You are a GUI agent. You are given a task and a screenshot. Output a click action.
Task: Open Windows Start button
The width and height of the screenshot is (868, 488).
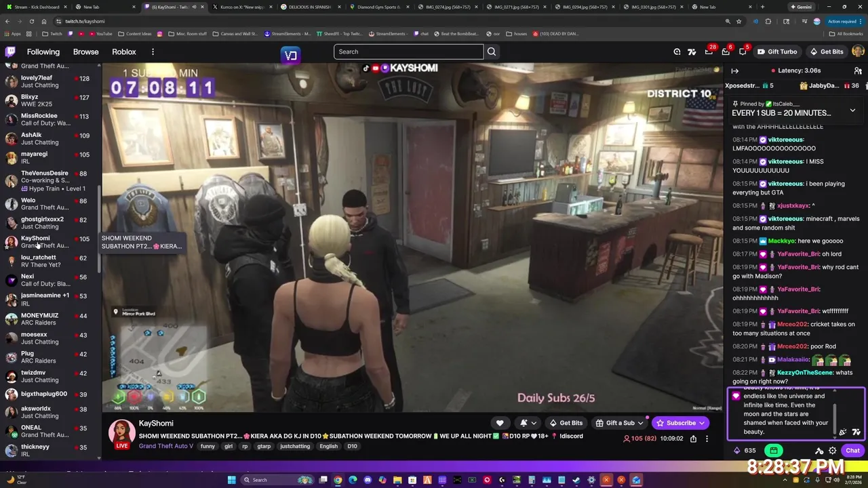coord(231,480)
